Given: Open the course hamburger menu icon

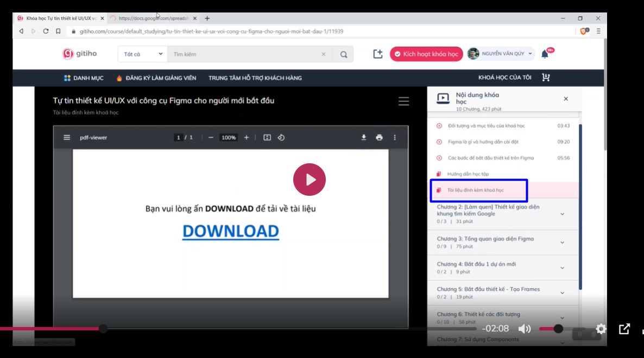Looking at the screenshot, I should click(404, 101).
